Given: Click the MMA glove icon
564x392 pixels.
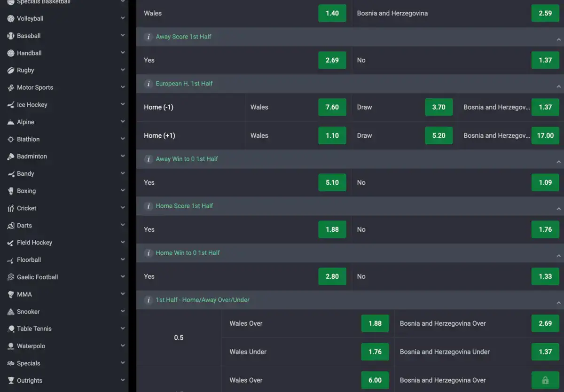Looking at the screenshot, I should click(11, 294).
